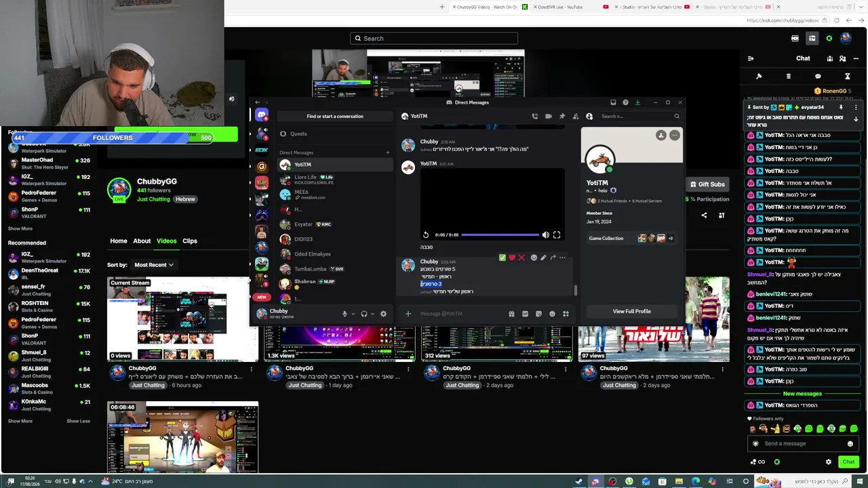Image resolution: width=868 pixels, height=488 pixels.
Task: Open the gift icon in the message bar
Action: [x=511, y=314]
